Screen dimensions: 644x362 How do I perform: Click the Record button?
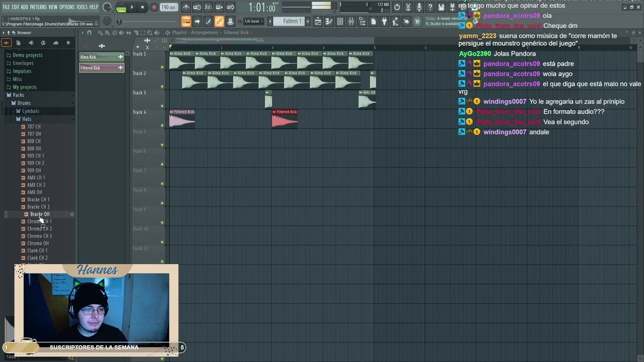(153, 8)
